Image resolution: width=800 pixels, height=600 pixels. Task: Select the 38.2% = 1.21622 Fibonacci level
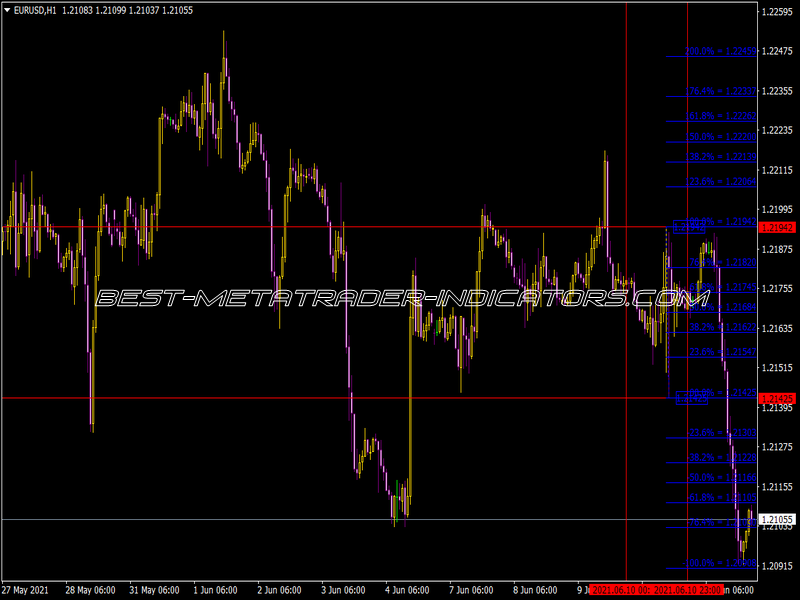pos(723,327)
